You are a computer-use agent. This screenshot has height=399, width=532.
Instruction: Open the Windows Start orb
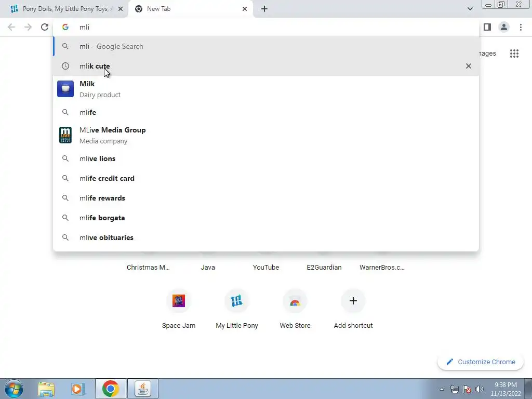tap(14, 389)
